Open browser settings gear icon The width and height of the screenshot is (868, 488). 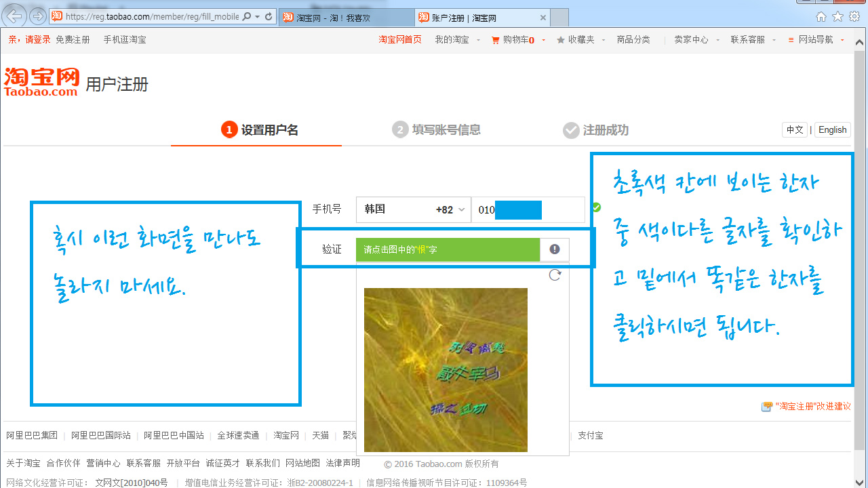(x=854, y=16)
